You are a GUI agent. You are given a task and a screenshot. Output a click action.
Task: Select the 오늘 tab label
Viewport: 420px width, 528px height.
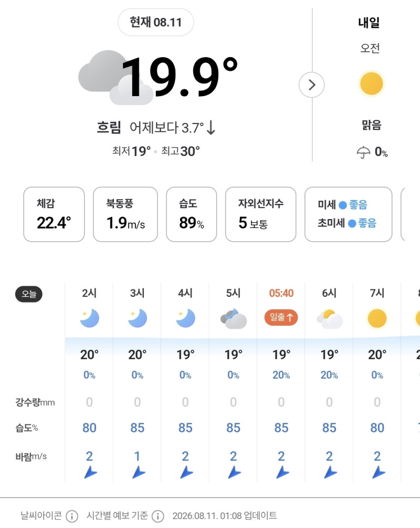(x=28, y=294)
